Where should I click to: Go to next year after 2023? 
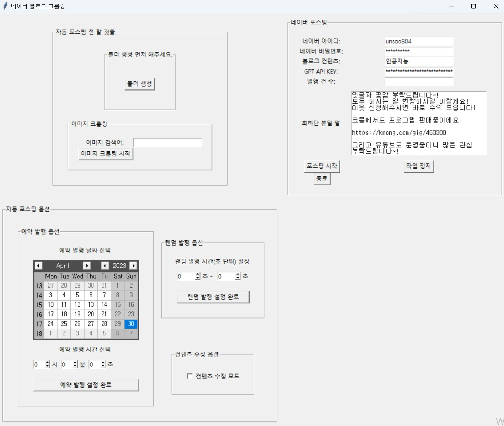[133, 266]
